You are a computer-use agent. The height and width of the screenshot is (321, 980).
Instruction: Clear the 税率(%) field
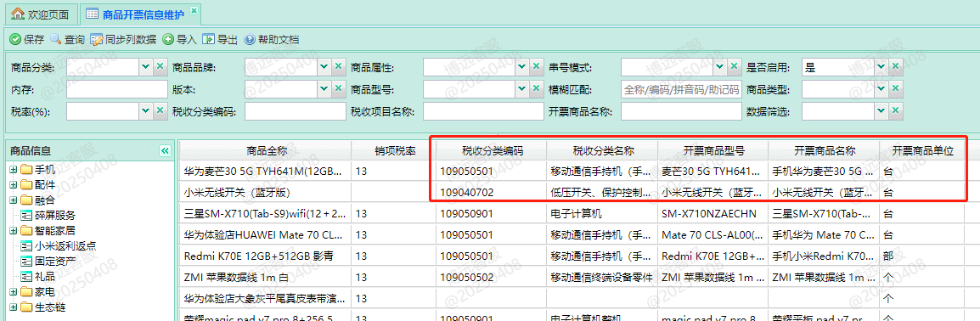pyautogui.click(x=160, y=111)
